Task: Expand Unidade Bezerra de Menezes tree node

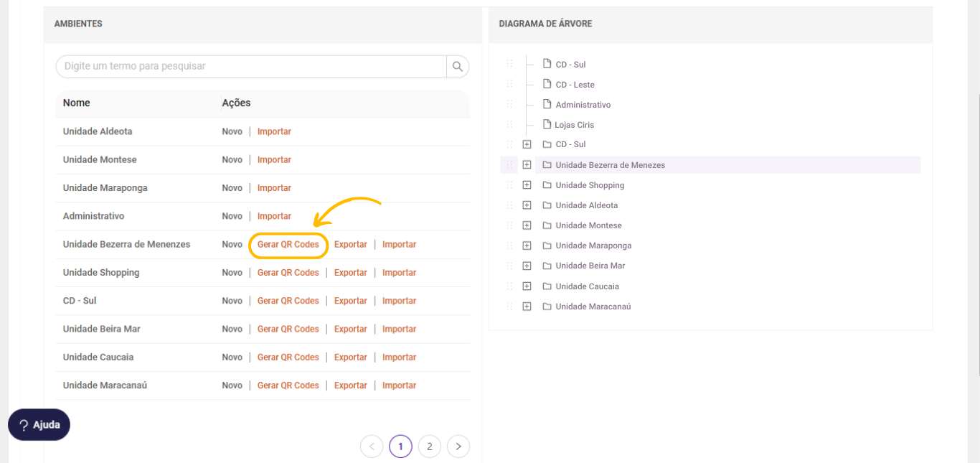Action: pos(527,165)
